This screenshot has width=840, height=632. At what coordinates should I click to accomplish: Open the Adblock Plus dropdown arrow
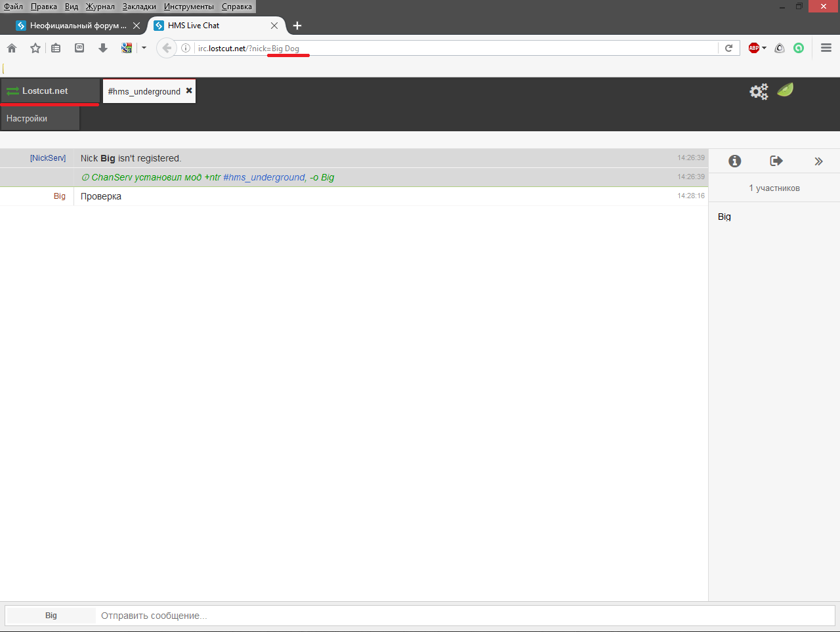(x=765, y=48)
